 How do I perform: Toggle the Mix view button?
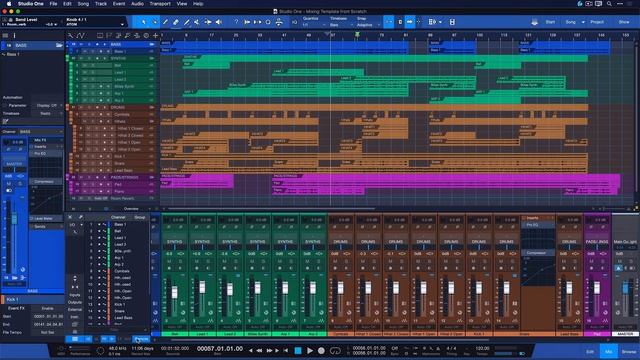[x=608, y=351]
